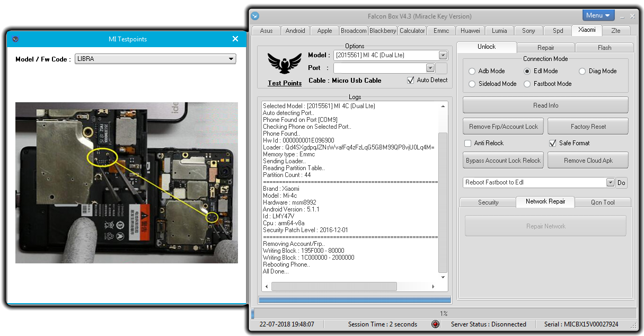The width and height of the screenshot is (644, 336).
Task: Click Remove Frp/Account Lock button
Action: [x=503, y=127]
